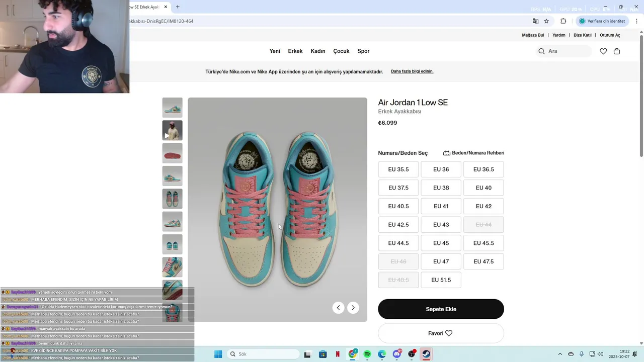Open Beden/Numara Rehberi size guide

(473, 153)
